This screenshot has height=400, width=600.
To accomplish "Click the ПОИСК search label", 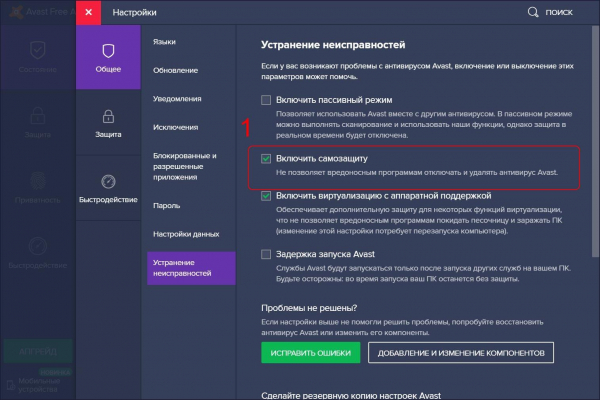I will click(x=559, y=12).
